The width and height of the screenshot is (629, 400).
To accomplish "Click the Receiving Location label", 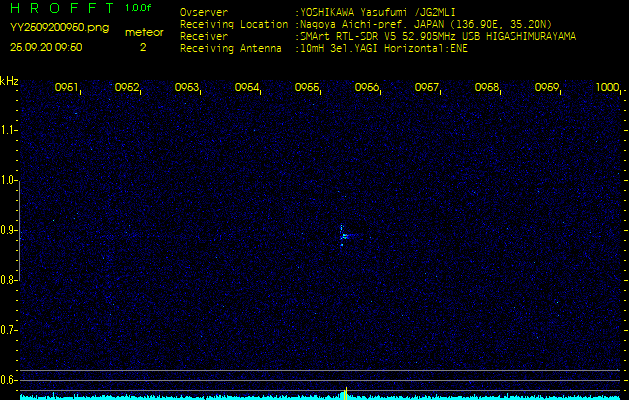I will [234, 24].
